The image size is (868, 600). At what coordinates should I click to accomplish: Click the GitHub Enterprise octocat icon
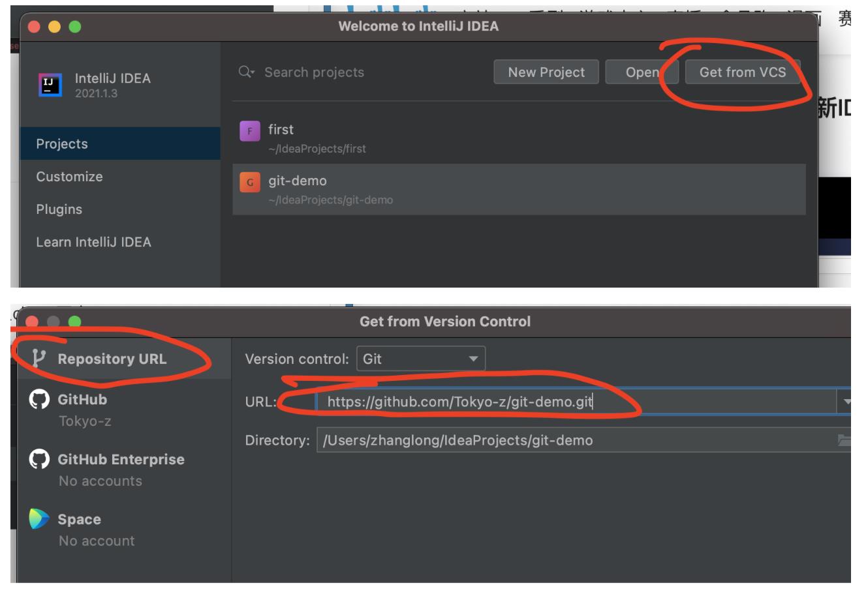pyautogui.click(x=39, y=459)
